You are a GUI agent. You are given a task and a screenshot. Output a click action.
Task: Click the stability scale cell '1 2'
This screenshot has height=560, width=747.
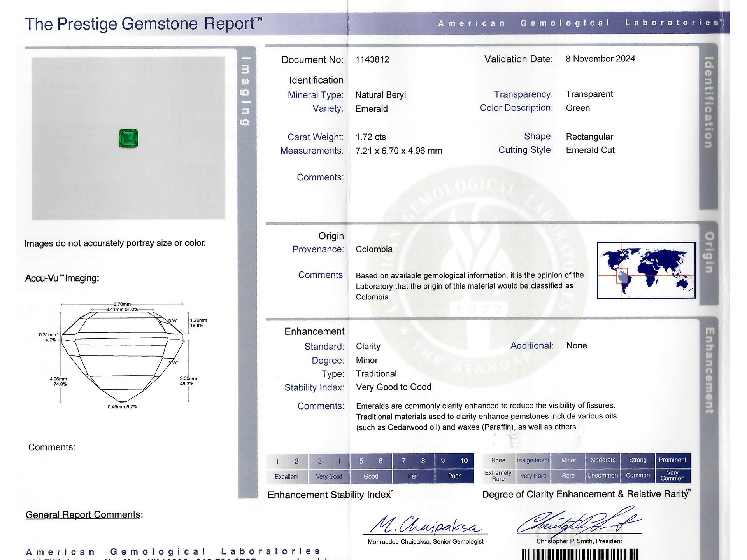click(287, 461)
